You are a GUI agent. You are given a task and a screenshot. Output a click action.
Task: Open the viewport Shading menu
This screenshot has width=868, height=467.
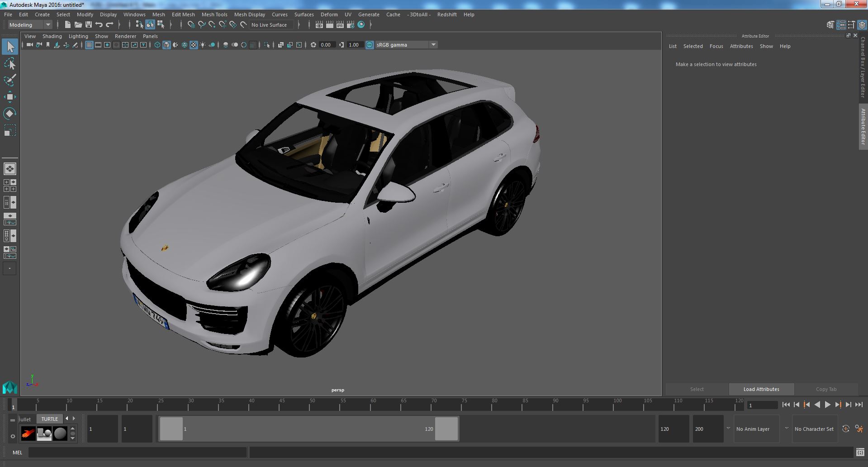point(52,36)
